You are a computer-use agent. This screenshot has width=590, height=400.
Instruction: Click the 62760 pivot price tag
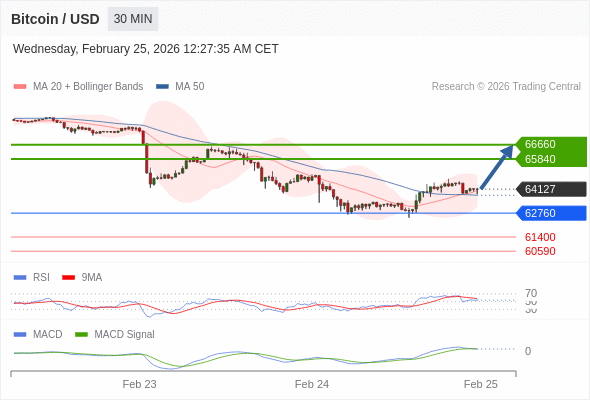coord(551,213)
